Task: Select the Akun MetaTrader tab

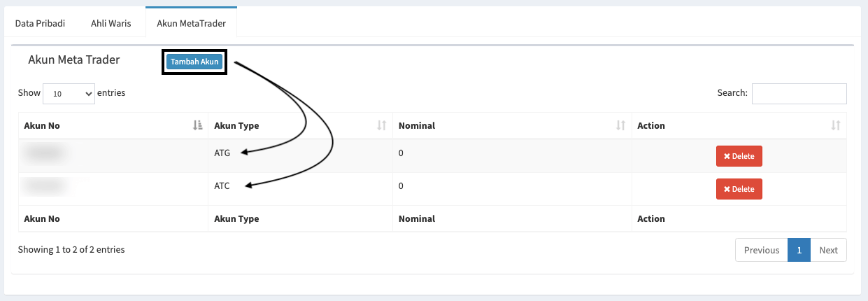Action: pos(191,23)
